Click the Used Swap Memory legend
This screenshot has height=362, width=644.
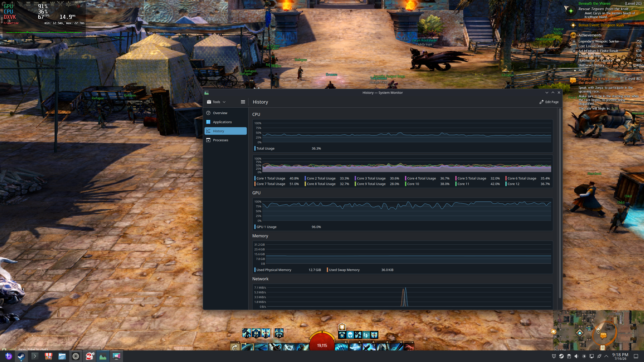360,270
